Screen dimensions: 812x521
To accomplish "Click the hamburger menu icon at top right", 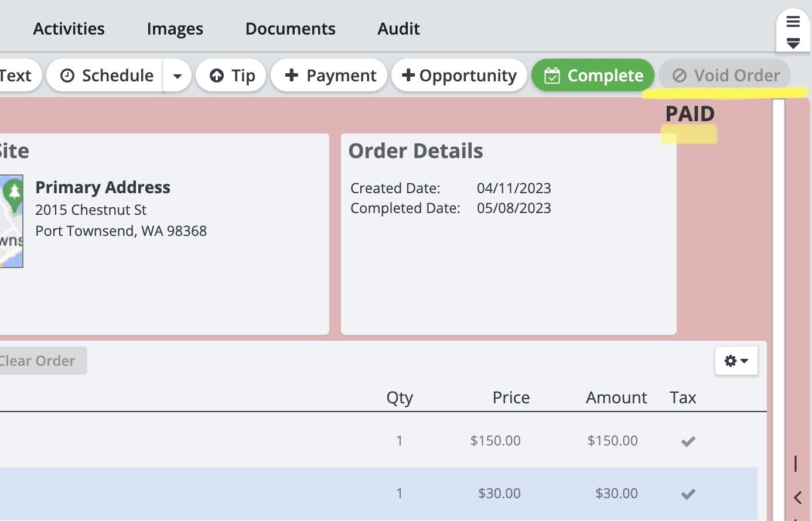I will (793, 22).
